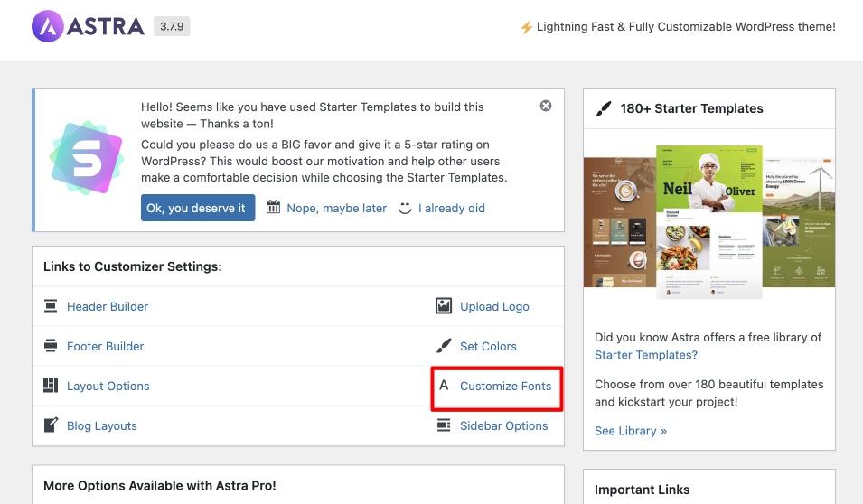Click the starter templates preview thumbnail
The width and height of the screenshot is (863, 504).
pyautogui.click(x=708, y=222)
